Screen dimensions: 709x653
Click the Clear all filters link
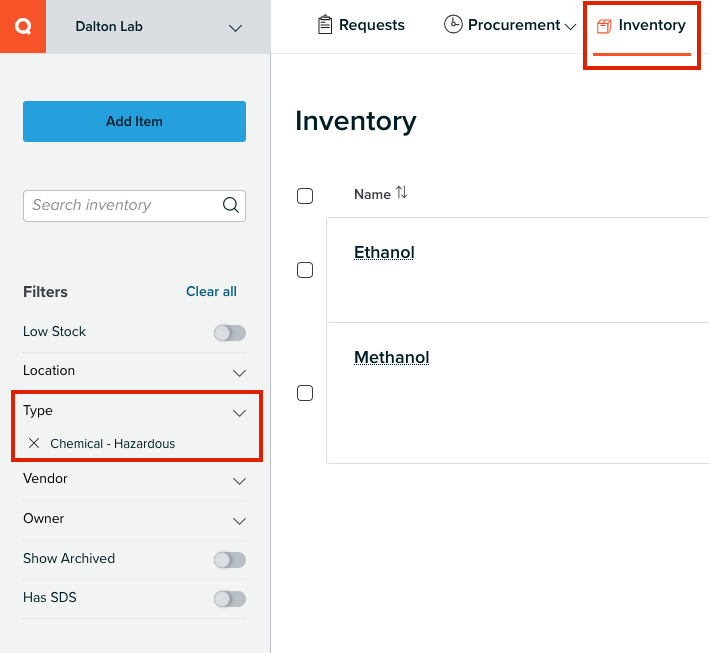[x=211, y=291]
